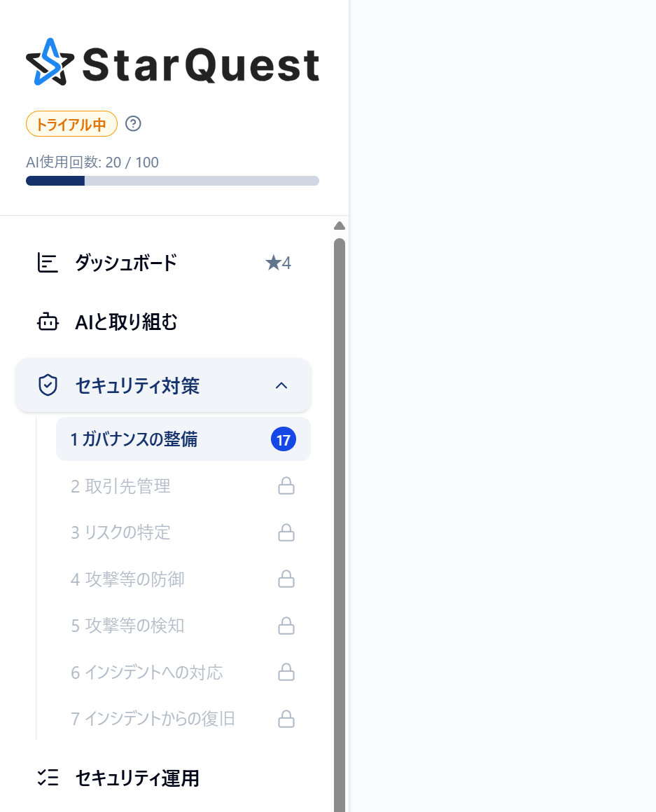This screenshot has width=656, height=812.
Task: Open the trial help question-mark icon
Action: click(133, 124)
